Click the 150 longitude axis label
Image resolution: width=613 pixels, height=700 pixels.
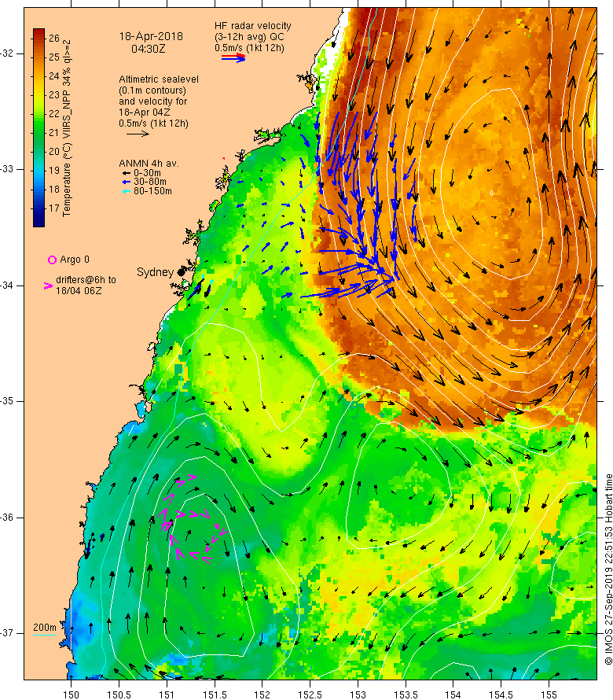tap(71, 694)
